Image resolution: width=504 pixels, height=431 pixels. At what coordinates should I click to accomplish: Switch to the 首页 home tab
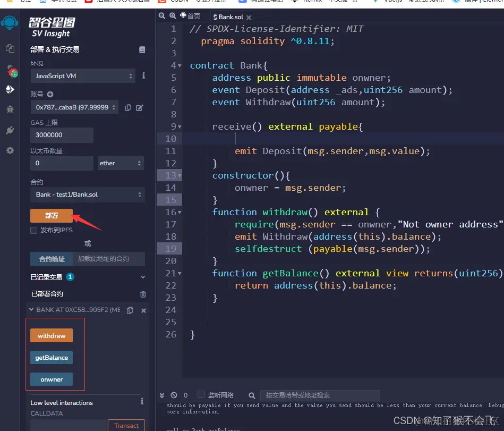(190, 16)
